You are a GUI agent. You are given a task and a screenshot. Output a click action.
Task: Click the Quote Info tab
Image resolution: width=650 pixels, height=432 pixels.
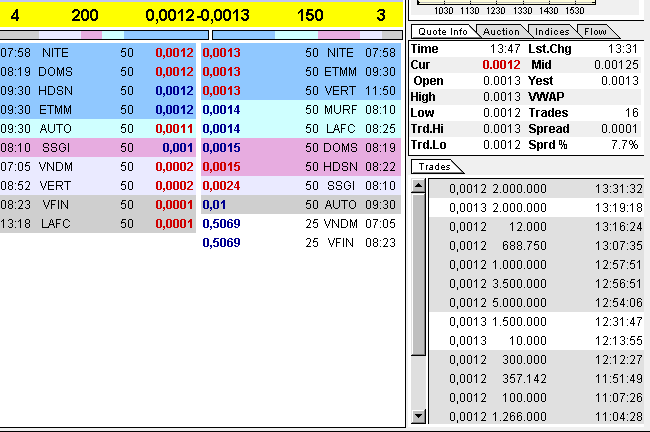coord(442,31)
